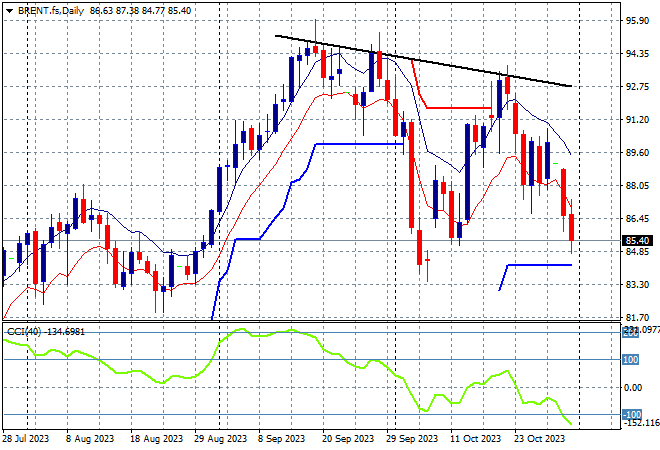The image size is (660, 450).
Task: Click the 92.75 price axis label
Action: (x=637, y=87)
